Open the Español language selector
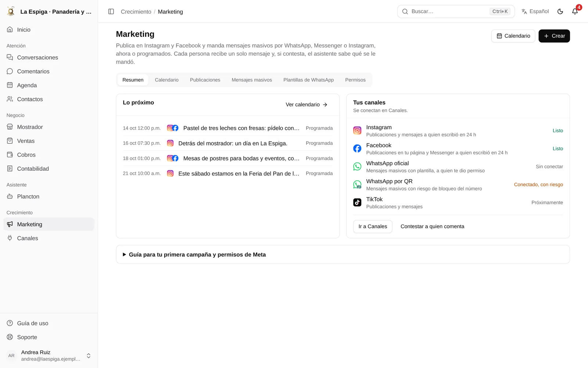 pyautogui.click(x=535, y=11)
